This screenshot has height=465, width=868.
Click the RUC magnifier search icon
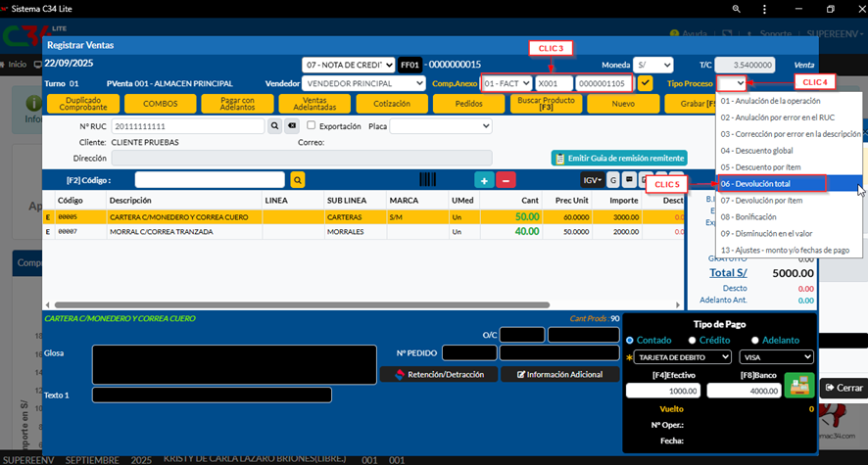(275, 126)
